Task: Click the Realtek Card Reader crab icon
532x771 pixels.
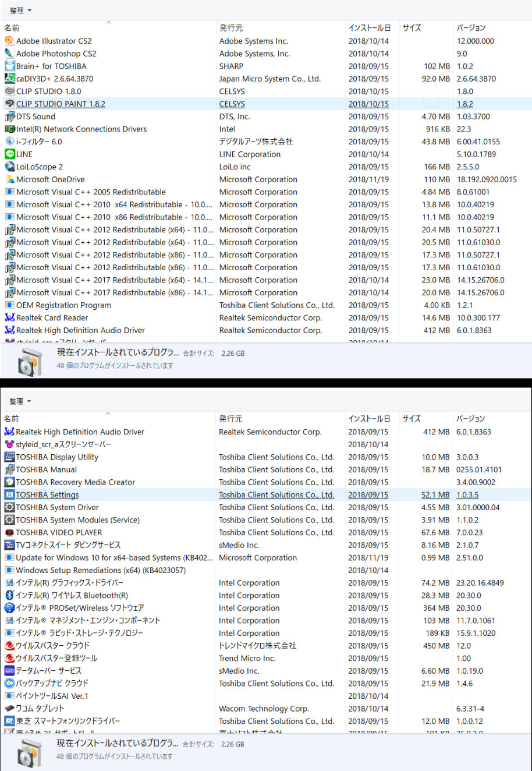Action: coord(9,318)
